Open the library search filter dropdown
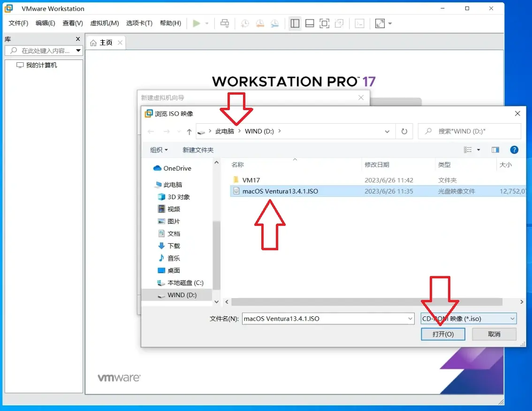This screenshot has height=411, width=532. coord(78,51)
